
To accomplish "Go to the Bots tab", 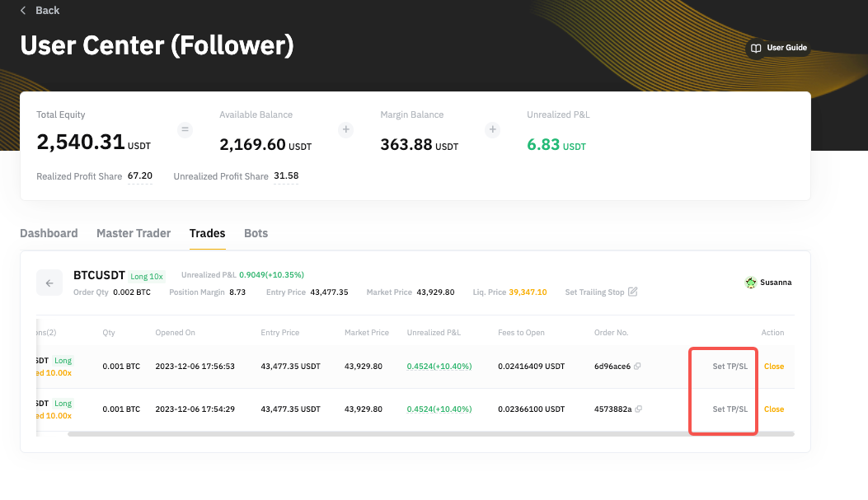I will pos(256,233).
